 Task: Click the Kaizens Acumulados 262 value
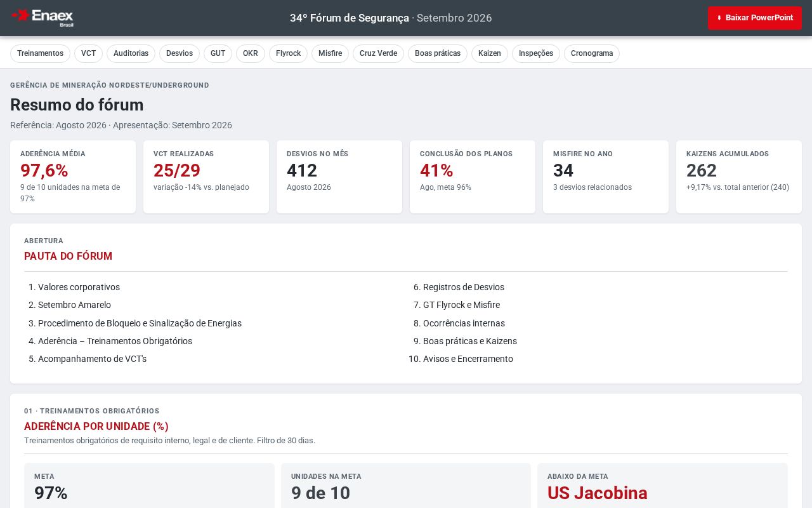coord(702,171)
